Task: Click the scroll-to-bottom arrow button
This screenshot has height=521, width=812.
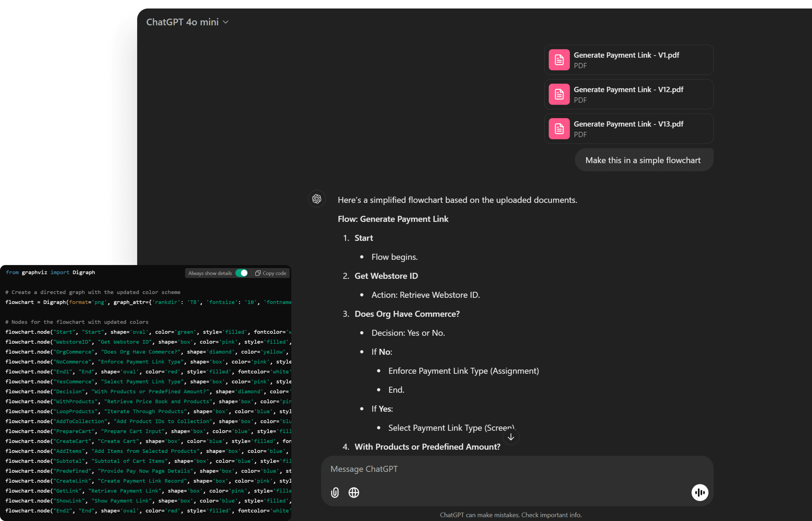Action: coord(511,437)
